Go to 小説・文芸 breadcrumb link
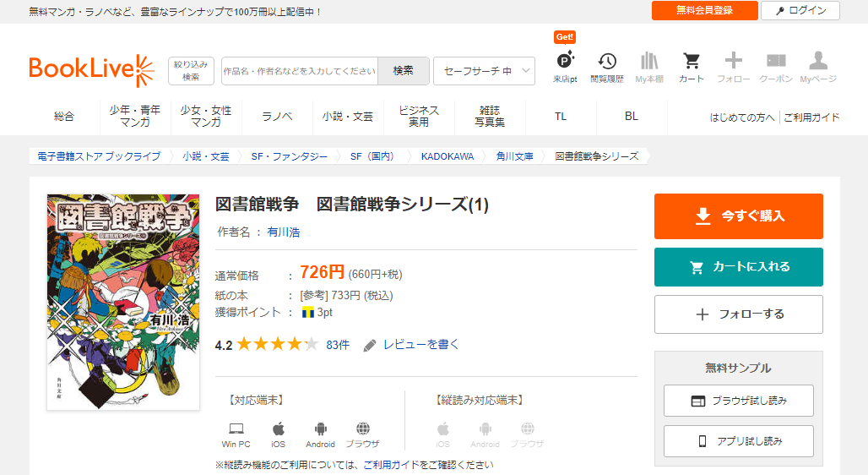 pos(206,156)
